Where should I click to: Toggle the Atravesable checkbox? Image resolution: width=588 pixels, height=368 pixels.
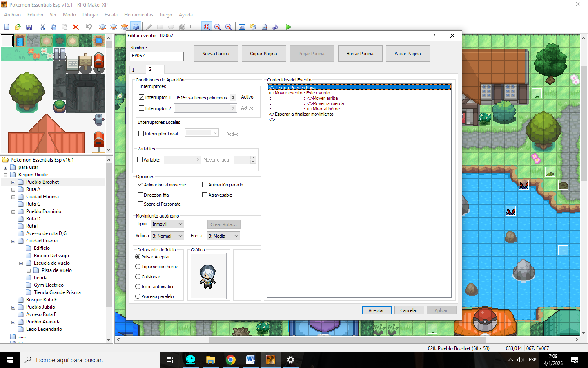205,195
